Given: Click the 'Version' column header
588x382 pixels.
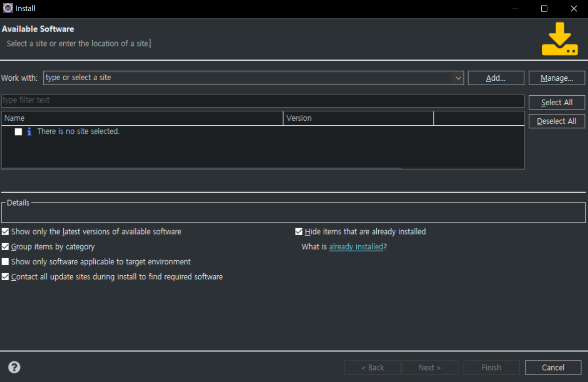Looking at the screenshot, I should tap(358, 118).
